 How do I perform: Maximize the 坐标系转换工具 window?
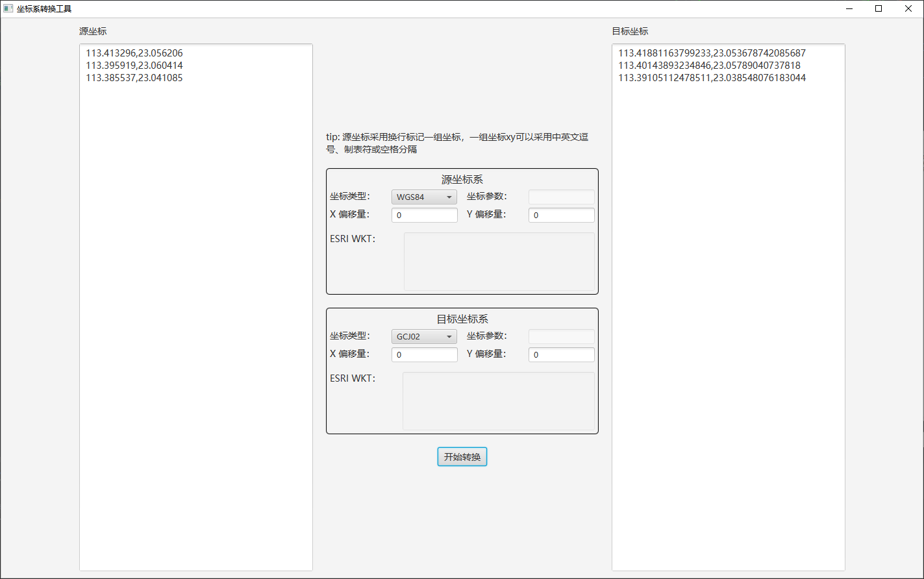(x=879, y=8)
